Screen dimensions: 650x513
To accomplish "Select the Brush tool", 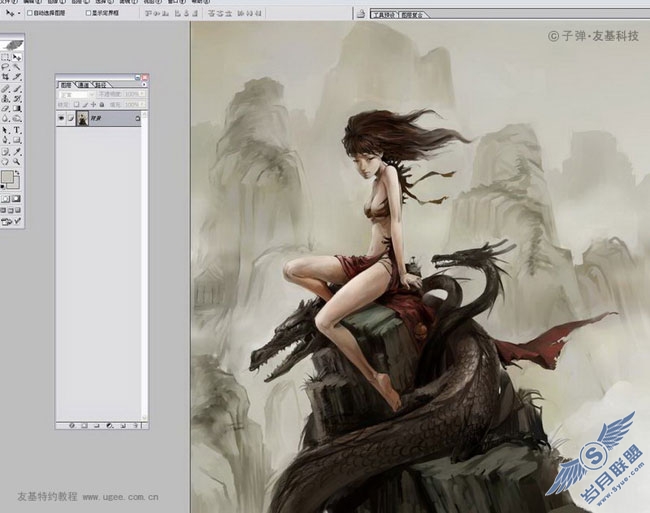I will click(17, 88).
